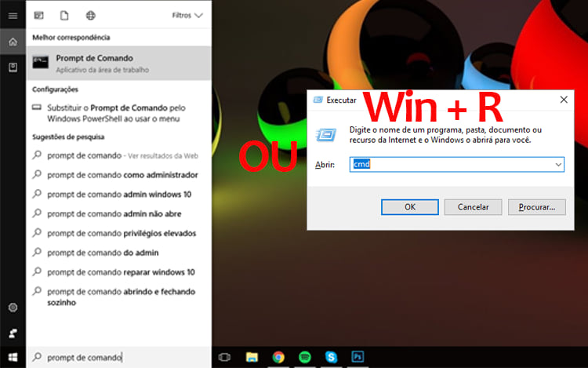
Task: Filter search results by documents icon
Action: [x=64, y=16]
